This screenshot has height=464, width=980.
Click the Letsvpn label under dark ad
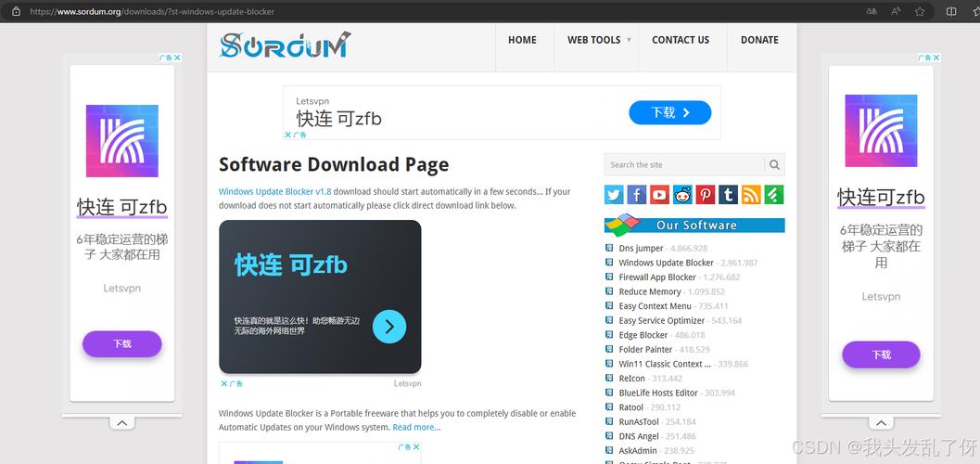click(408, 383)
